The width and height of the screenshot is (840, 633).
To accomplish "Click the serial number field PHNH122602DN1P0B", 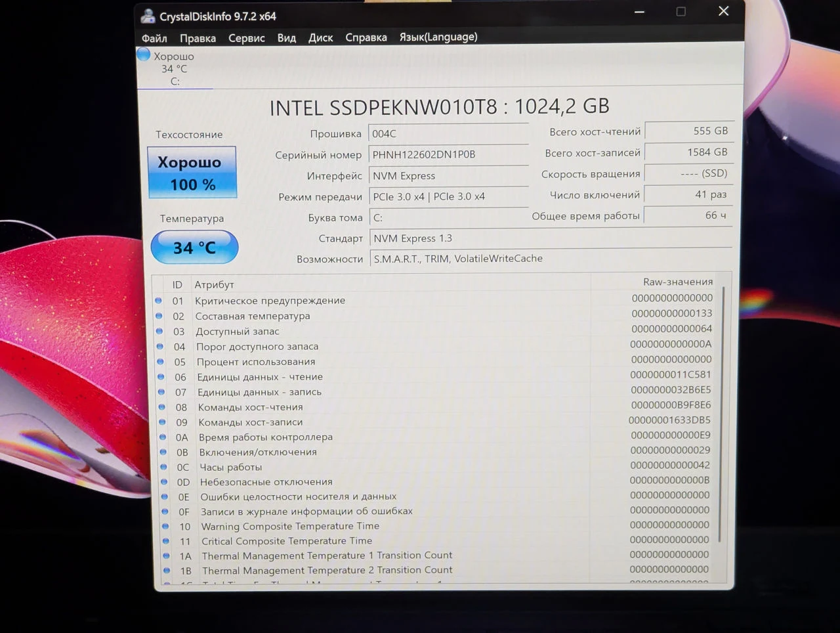I will pyautogui.click(x=448, y=154).
